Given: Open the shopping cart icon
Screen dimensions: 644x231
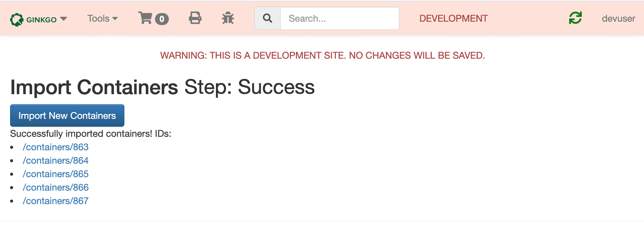Looking at the screenshot, I should (x=145, y=18).
